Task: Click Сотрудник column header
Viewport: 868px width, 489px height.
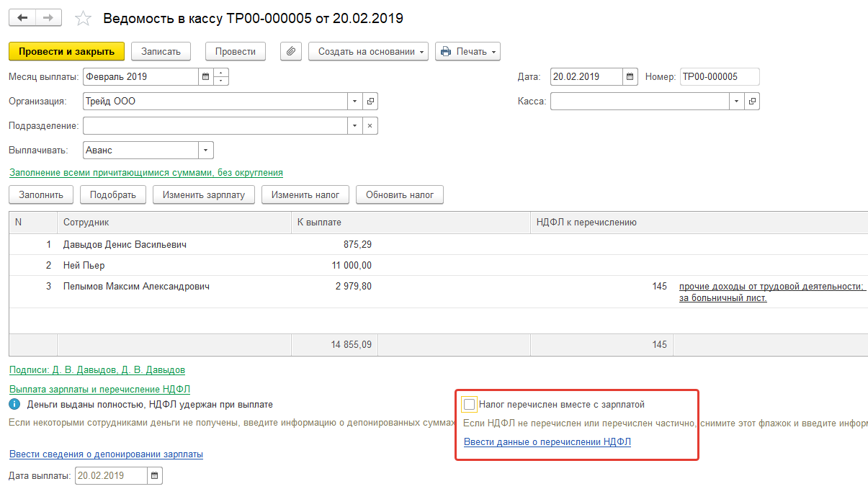Action: pos(174,223)
